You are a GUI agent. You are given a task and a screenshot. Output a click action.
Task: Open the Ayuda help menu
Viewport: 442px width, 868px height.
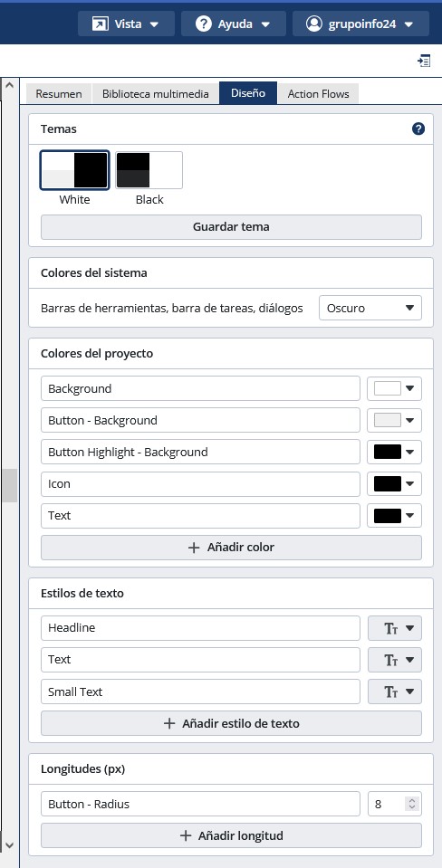click(x=234, y=24)
